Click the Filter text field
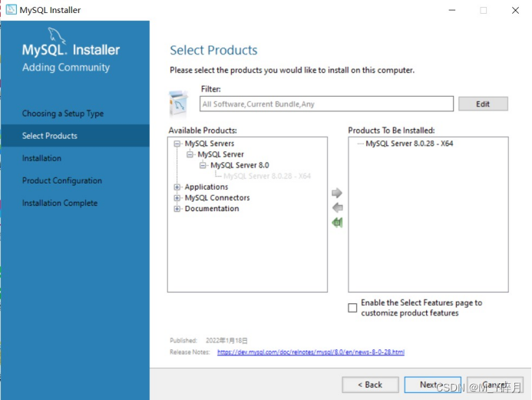 click(x=326, y=104)
